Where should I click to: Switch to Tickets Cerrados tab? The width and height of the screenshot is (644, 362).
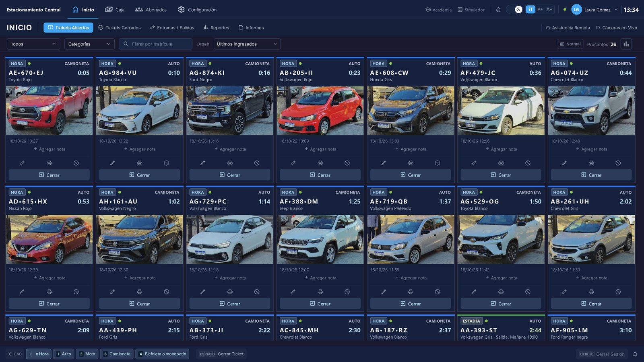pos(120,28)
